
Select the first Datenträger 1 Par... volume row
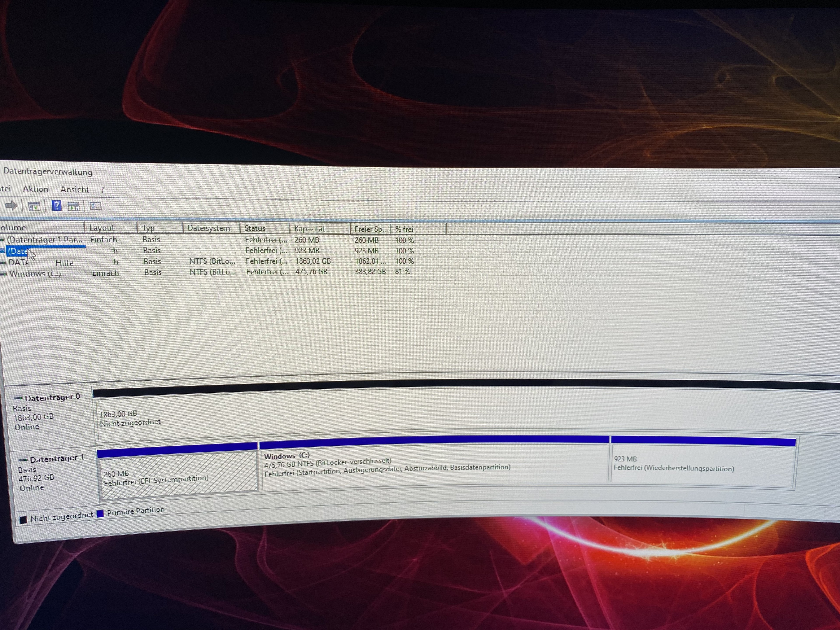coord(44,240)
